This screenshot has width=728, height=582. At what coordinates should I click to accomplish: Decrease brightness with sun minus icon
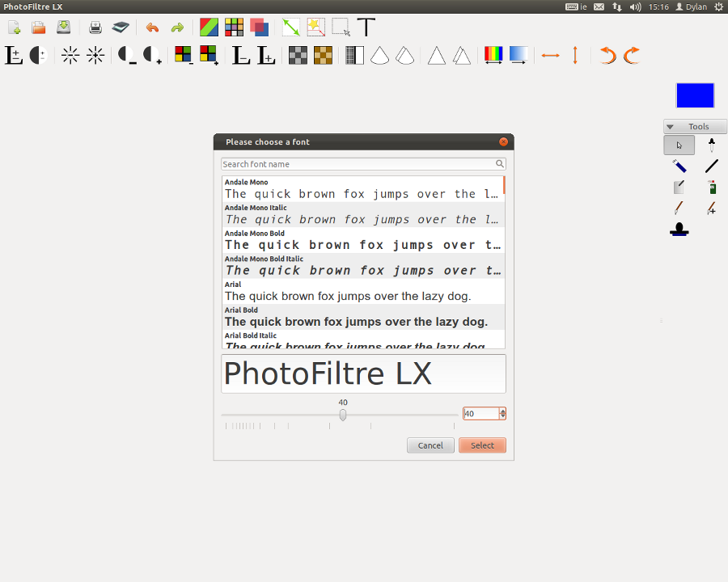click(x=70, y=55)
